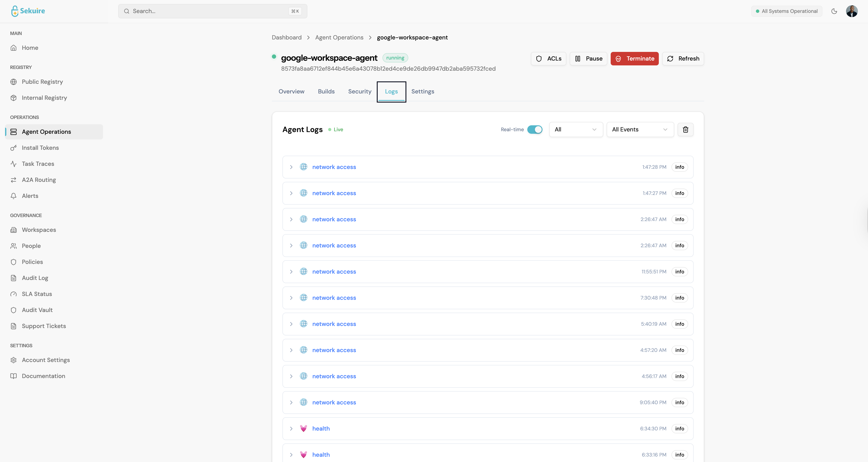
Task: Toggle dark mode moon icon
Action: tap(834, 11)
